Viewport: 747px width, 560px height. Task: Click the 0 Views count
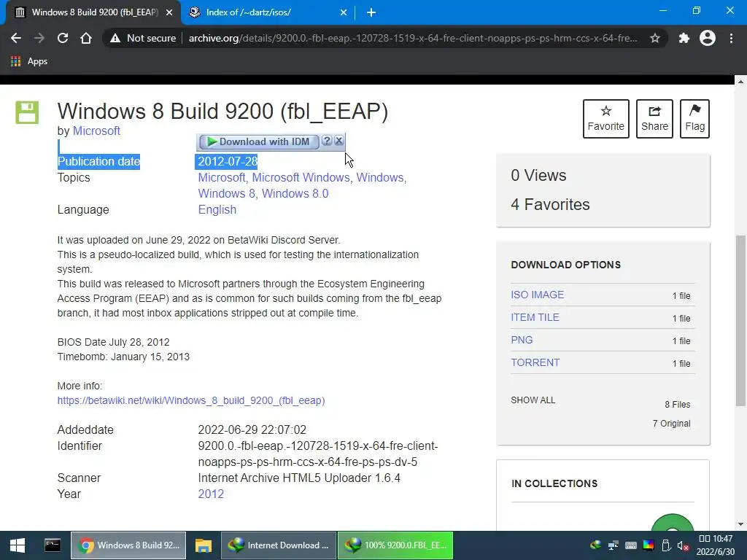(x=538, y=176)
